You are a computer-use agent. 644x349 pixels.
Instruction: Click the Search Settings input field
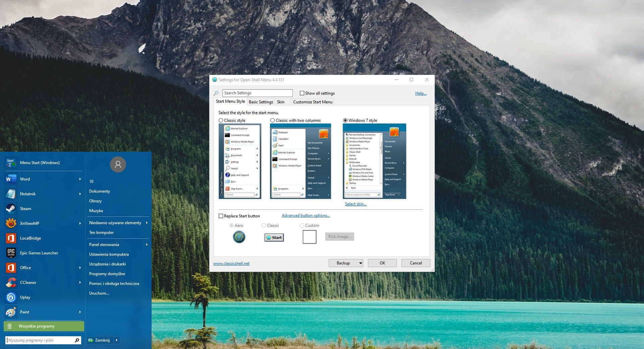257,93
